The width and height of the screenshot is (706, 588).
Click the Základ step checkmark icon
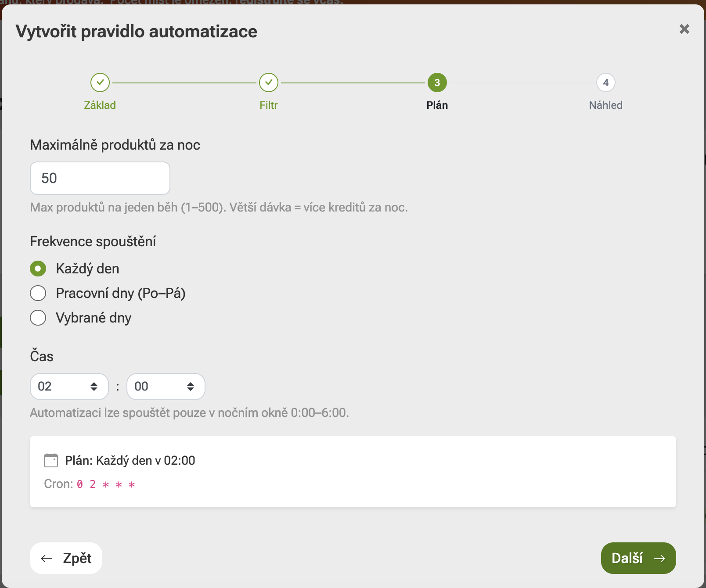(x=100, y=82)
